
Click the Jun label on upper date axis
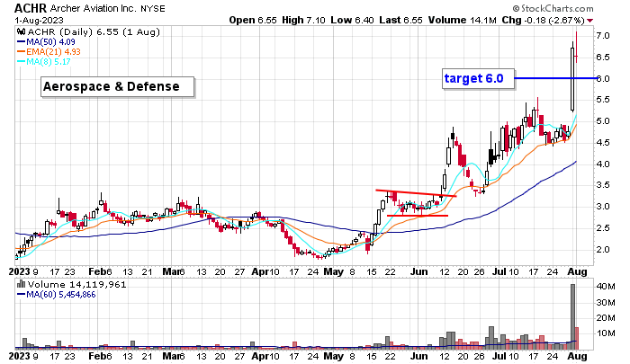click(x=418, y=271)
